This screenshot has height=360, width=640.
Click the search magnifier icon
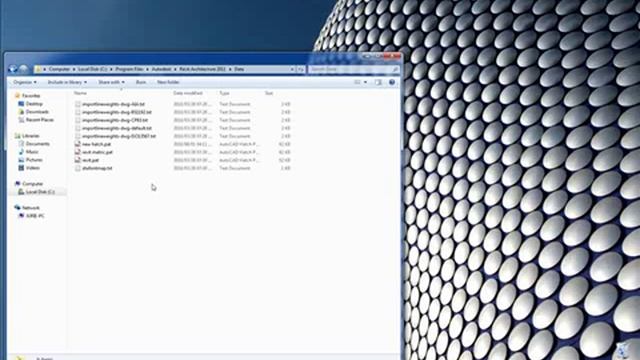[x=395, y=70]
